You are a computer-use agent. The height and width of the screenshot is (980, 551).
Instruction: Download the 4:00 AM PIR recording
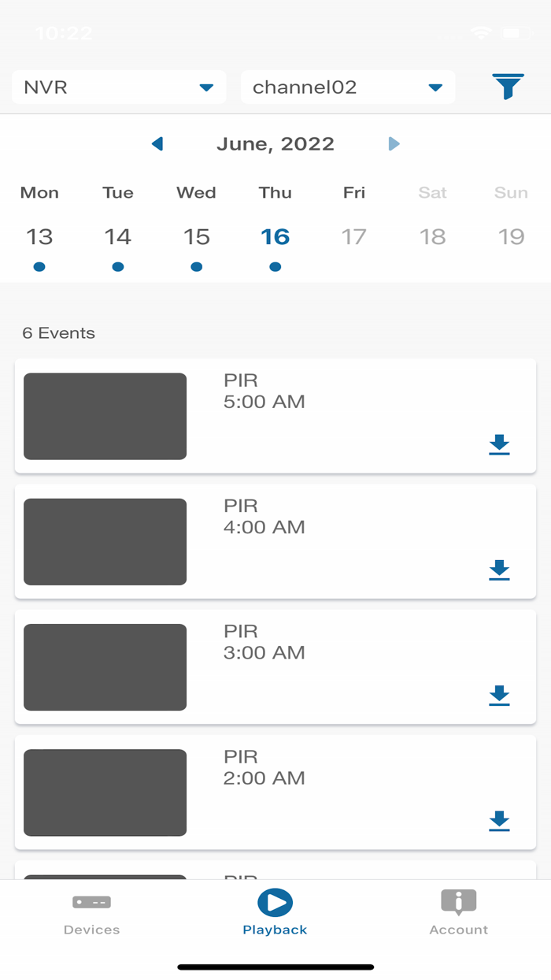pos(499,570)
